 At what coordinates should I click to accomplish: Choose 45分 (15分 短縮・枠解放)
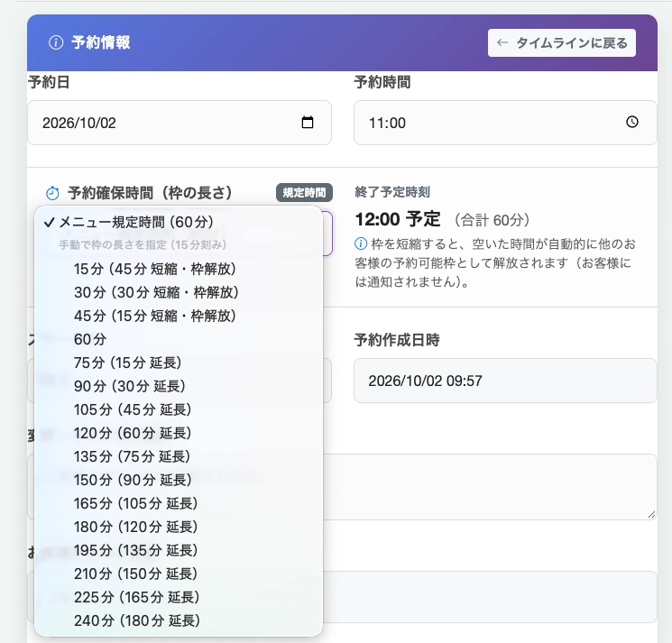[179, 316]
